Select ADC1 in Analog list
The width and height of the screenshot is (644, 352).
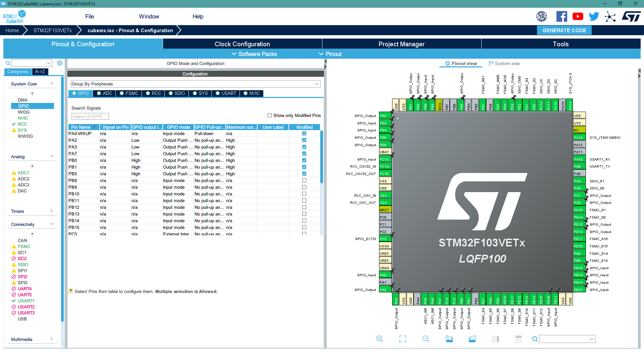click(x=23, y=173)
